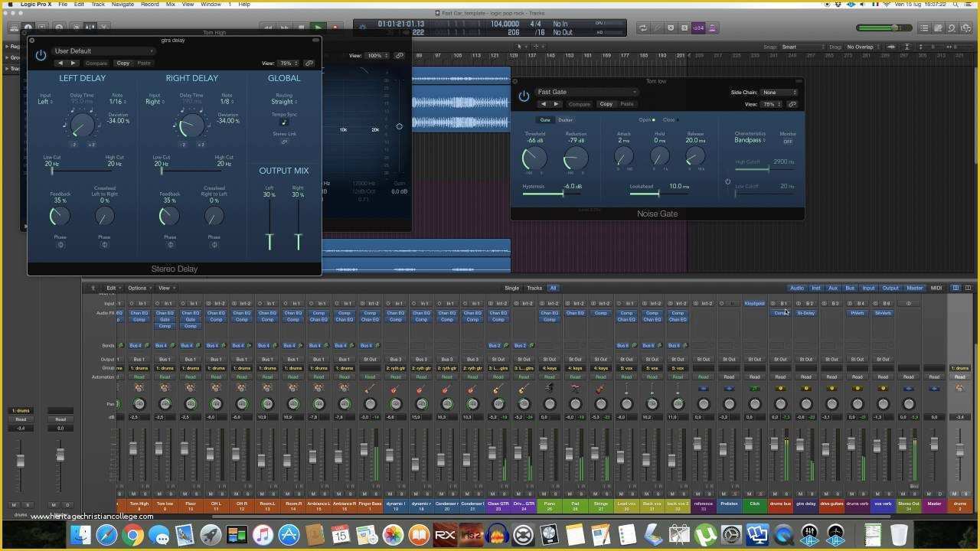Bypass the Noise Gate plugin power button
Viewport: 980px width, 551px height.
tap(524, 96)
